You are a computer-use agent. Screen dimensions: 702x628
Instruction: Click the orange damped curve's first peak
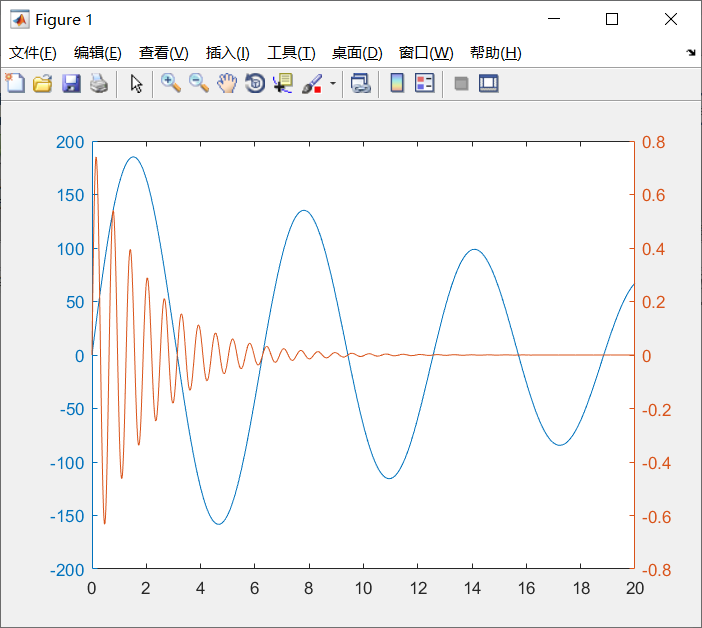coord(96,158)
